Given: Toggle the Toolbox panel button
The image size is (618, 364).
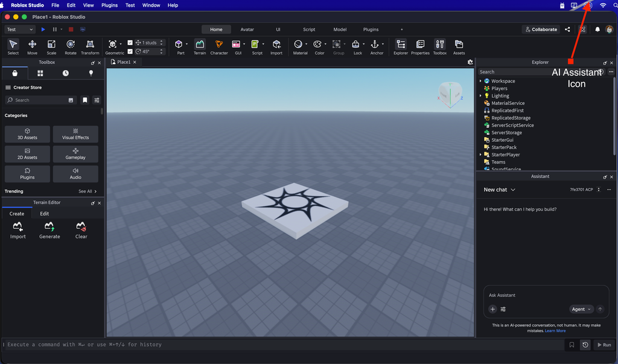Looking at the screenshot, I should [x=440, y=46].
